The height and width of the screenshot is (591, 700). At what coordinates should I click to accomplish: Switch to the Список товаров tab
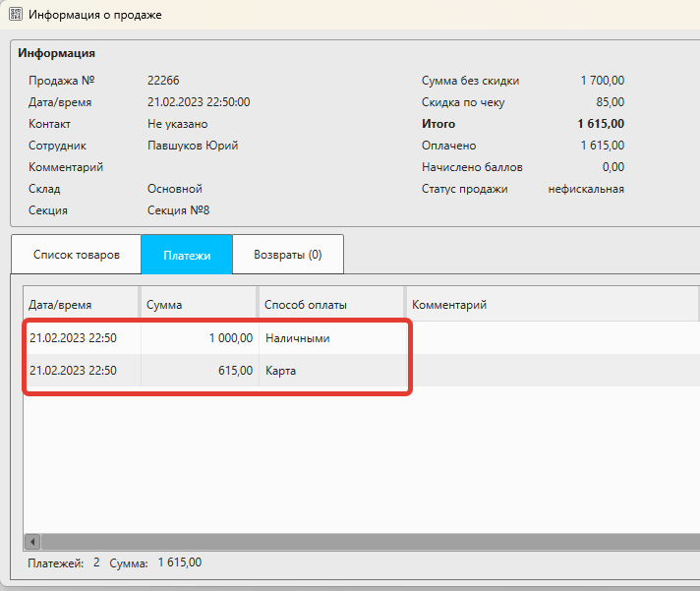pyautogui.click(x=77, y=254)
